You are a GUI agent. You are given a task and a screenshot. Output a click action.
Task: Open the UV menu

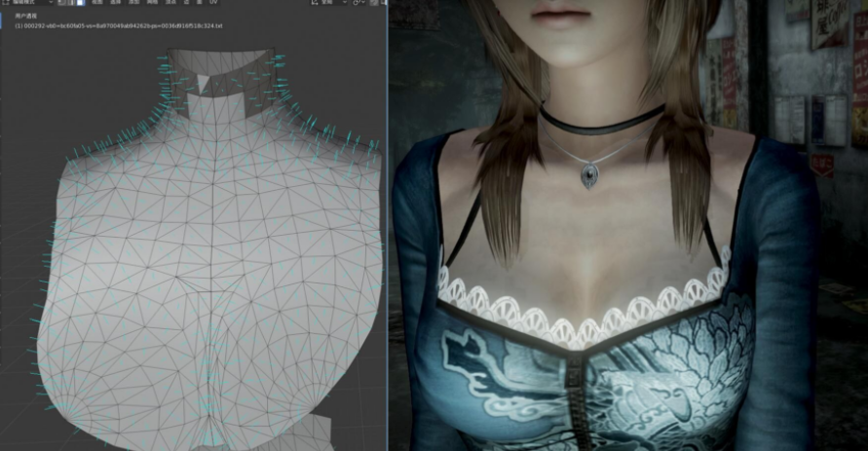click(213, 2)
